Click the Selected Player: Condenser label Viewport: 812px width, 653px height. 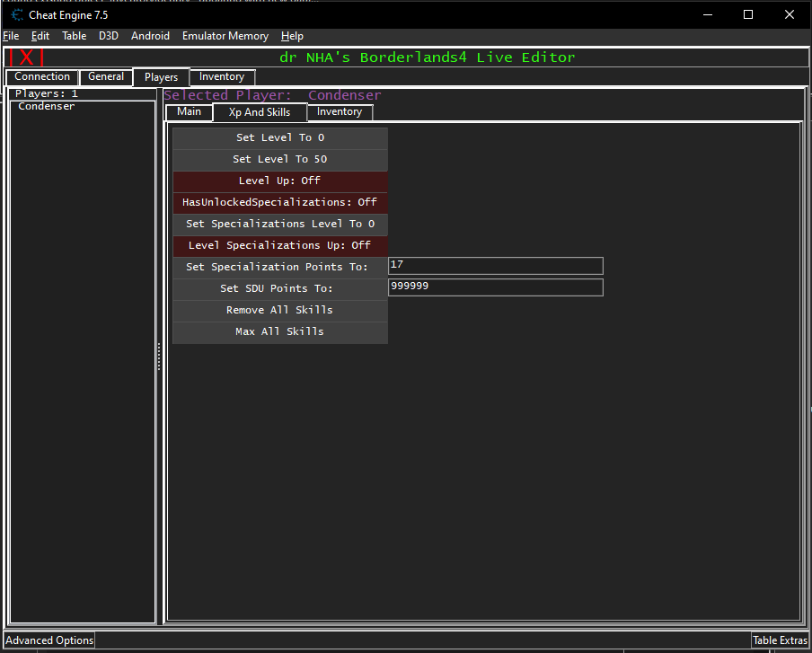coord(273,95)
